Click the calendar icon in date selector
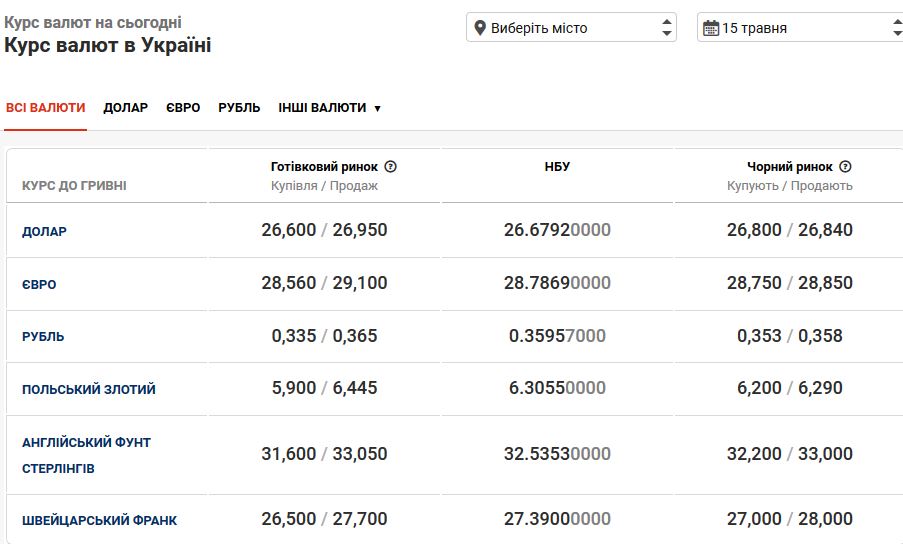Image resolution: width=903 pixels, height=544 pixels. 711,28
